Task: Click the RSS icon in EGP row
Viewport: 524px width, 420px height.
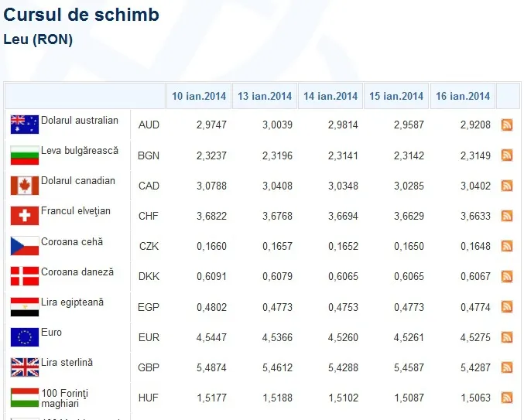Action: click(507, 307)
